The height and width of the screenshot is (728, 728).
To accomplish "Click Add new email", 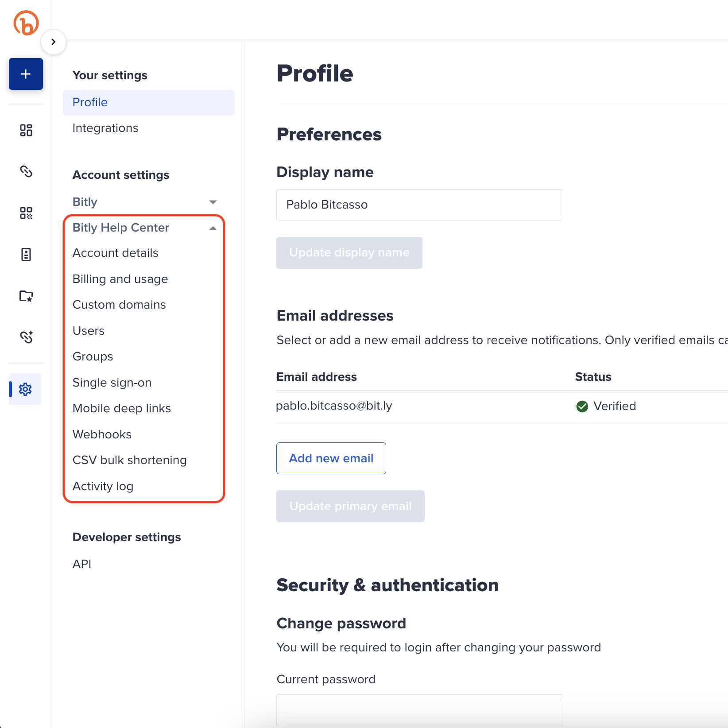I will pyautogui.click(x=331, y=458).
